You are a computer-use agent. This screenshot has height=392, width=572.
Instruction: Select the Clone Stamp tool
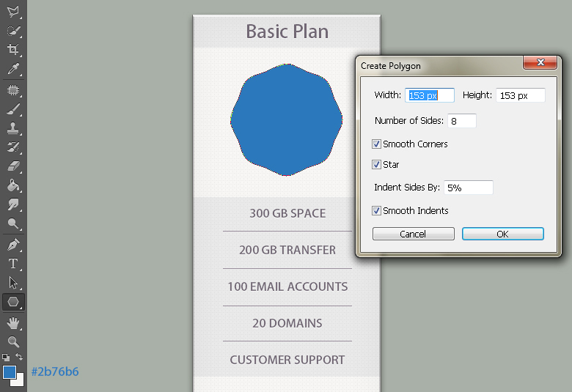coord(13,129)
